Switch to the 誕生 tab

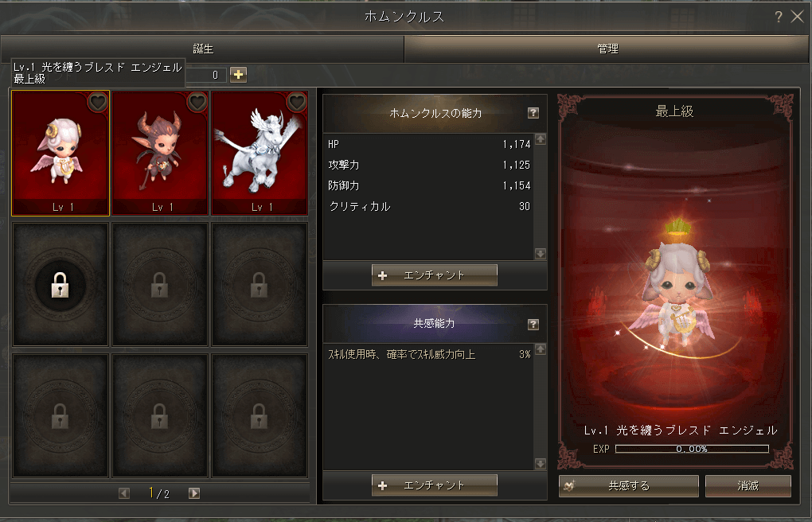[202, 49]
